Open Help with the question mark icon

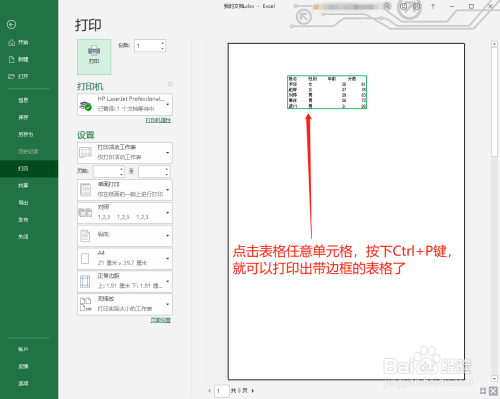point(433,6)
